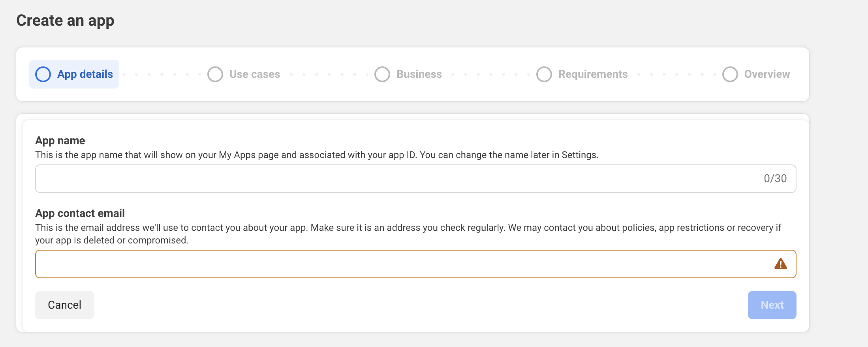Proceed with the Next button
This screenshot has width=868, height=347.
click(x=772, y=305)
